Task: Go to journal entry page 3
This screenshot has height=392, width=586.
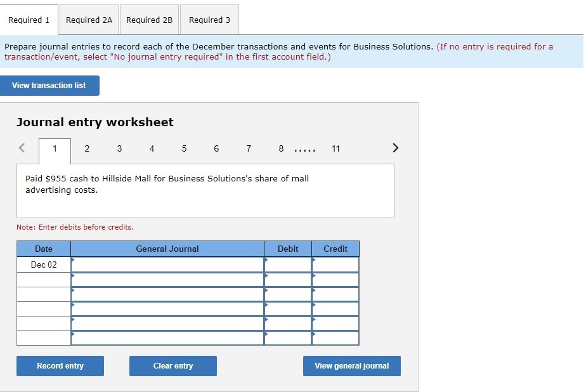Action: point(119,148)
